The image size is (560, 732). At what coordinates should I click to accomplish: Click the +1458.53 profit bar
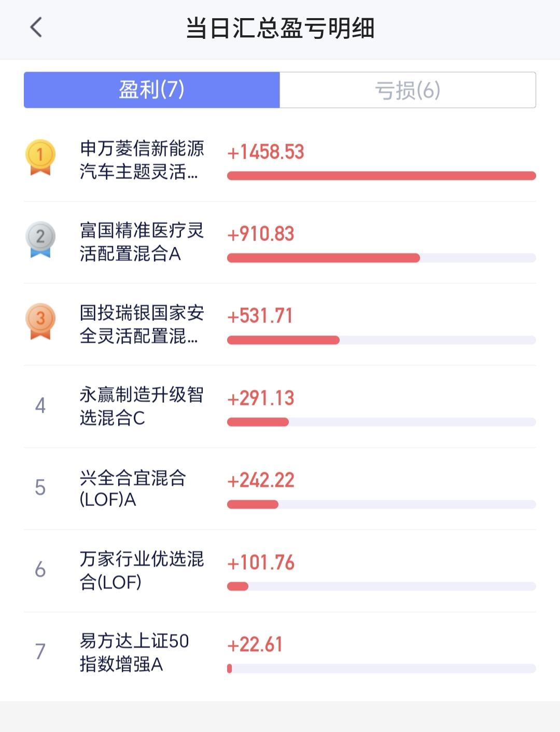click(382, 176)
